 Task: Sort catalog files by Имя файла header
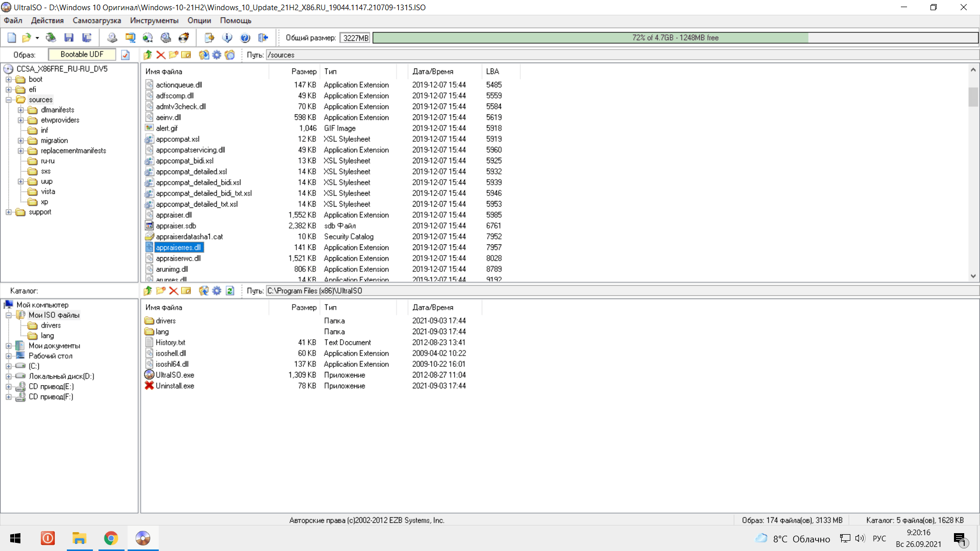pyautogui.click(x=205, y=307)
